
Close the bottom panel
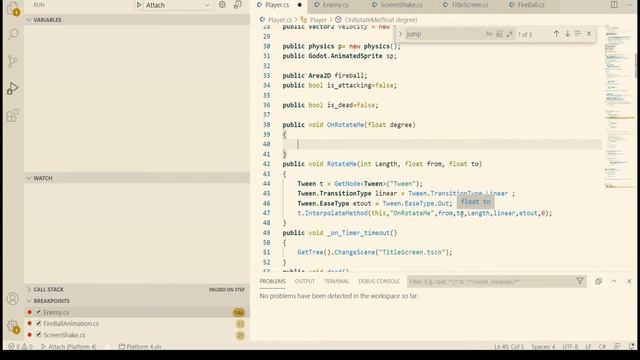(629, 281)
